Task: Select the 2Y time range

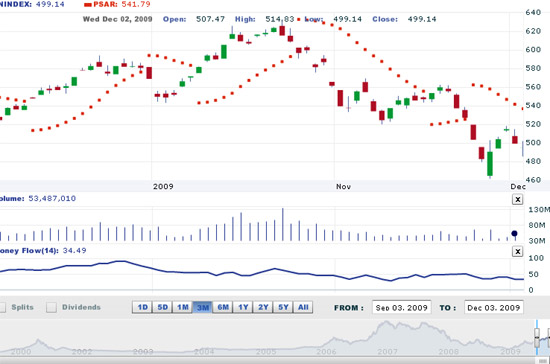Action: tap(263, 308)
